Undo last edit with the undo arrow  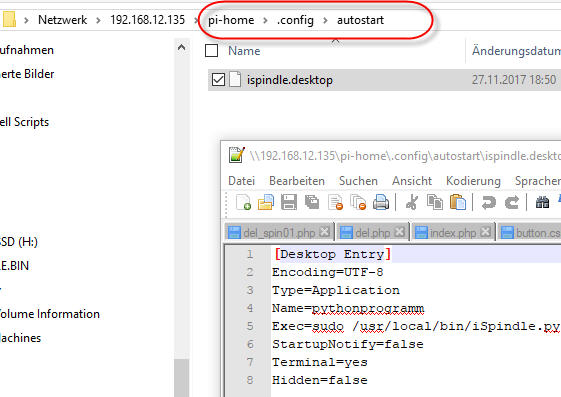tap(489, 202)
